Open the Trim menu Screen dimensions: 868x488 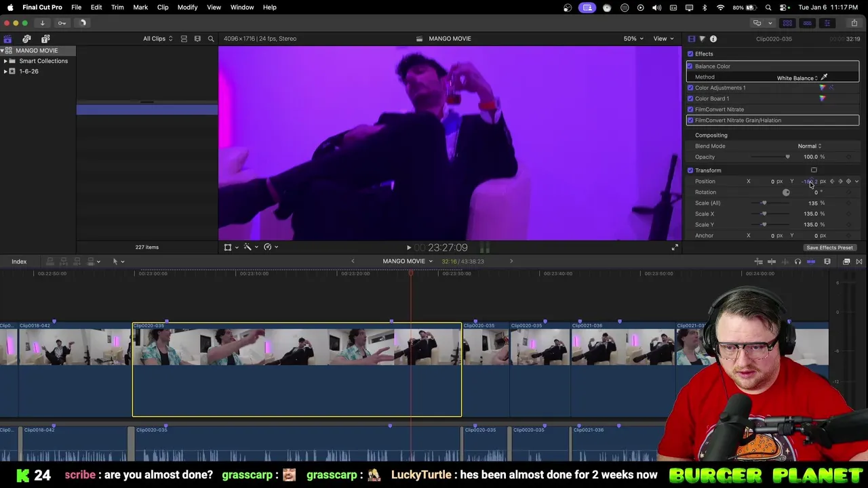[x=117, y=7]
